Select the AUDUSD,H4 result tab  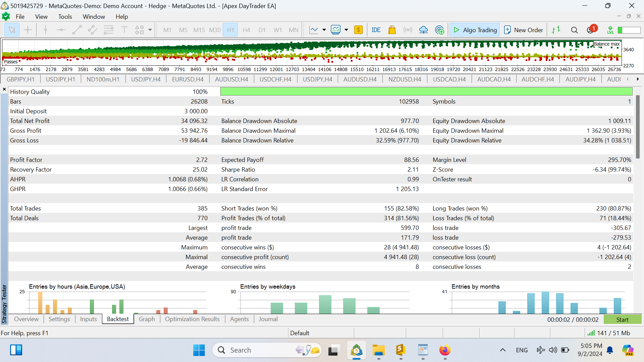tap(231, 79)
